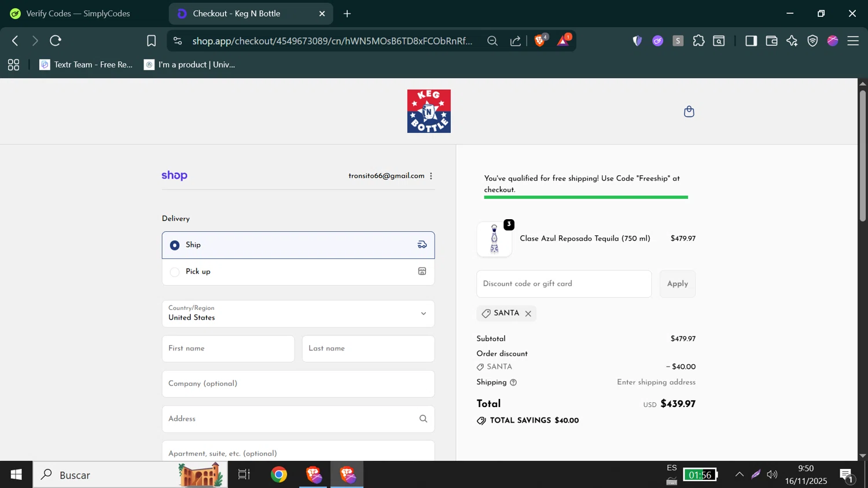Click the Shop logo link
This screenshot has height=488, width=868.
(x=174, y=176)
